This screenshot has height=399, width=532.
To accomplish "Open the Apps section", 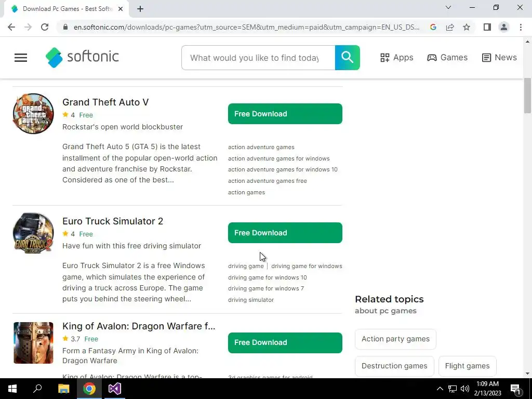I will click(x=396, y=58).
